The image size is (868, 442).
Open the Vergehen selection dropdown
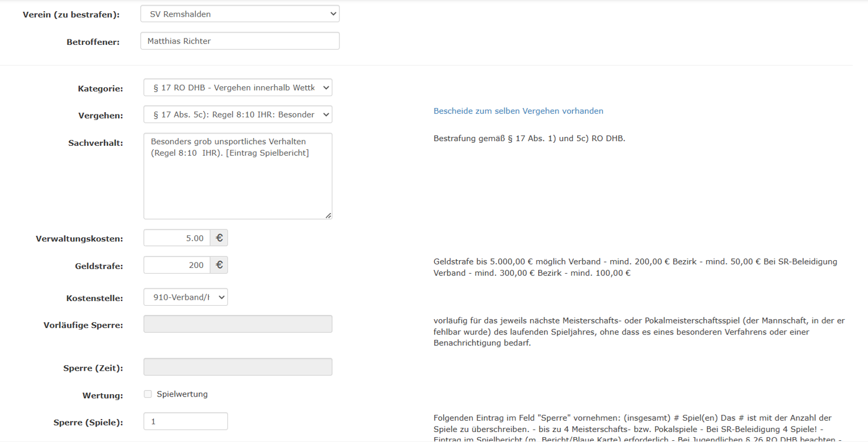(x=237, y=114)
